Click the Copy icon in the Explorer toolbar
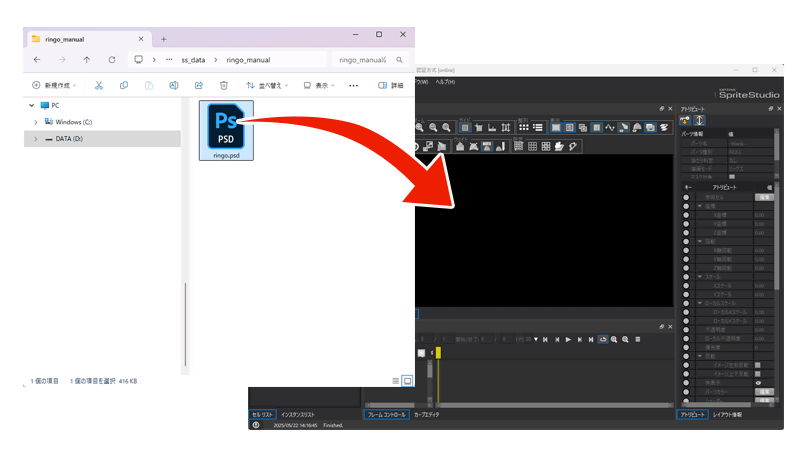The width and height of the screenshot is (800, 450). [x=124, y=85]
